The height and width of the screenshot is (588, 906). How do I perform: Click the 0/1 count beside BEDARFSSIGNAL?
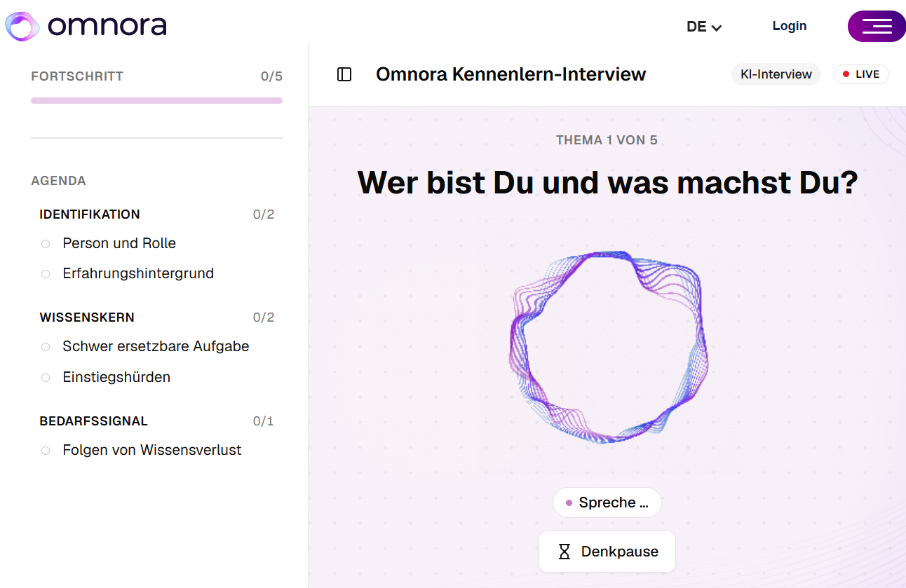click(264, 421)
